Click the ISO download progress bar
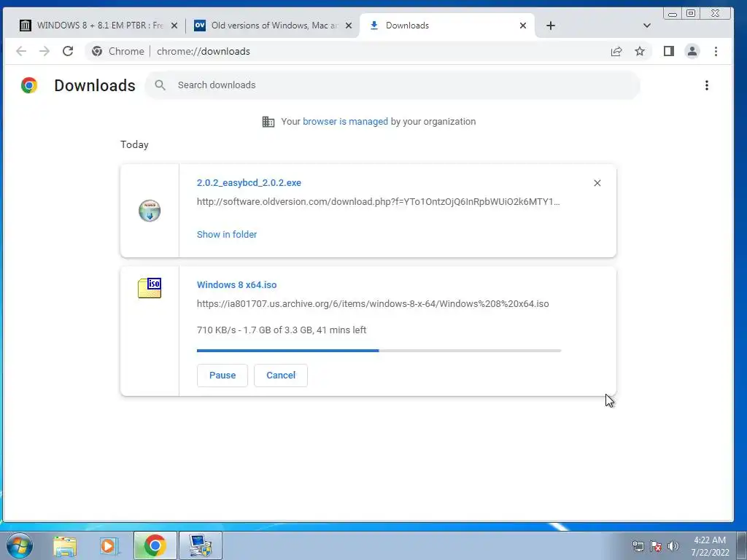Viewport: 747px width, 560px height. click(x=379, y=351)
